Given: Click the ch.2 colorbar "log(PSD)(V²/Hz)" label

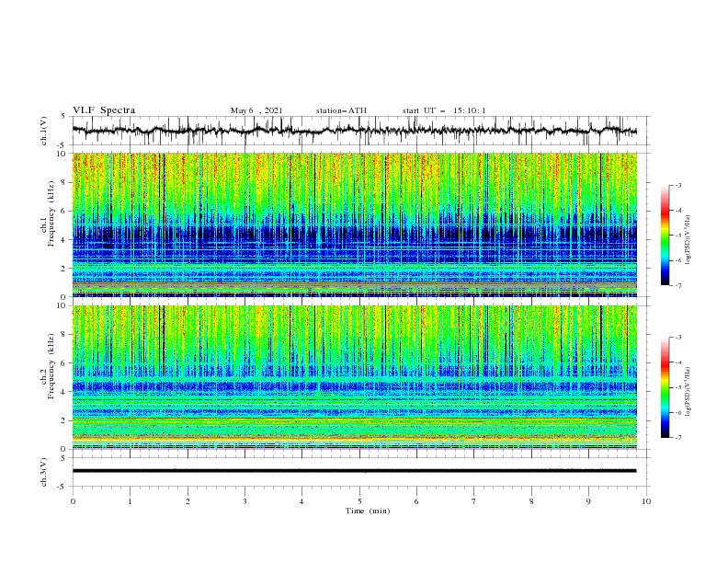Looking at the screenshot, I should [688, 392].
